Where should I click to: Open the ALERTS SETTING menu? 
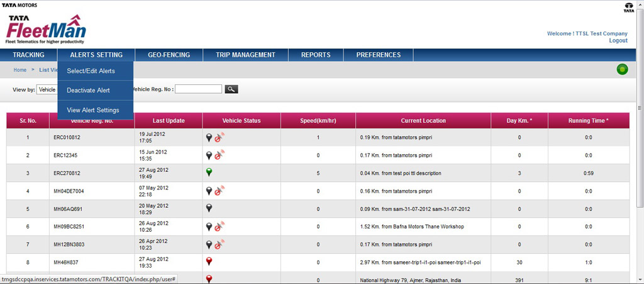click(96, 55)
